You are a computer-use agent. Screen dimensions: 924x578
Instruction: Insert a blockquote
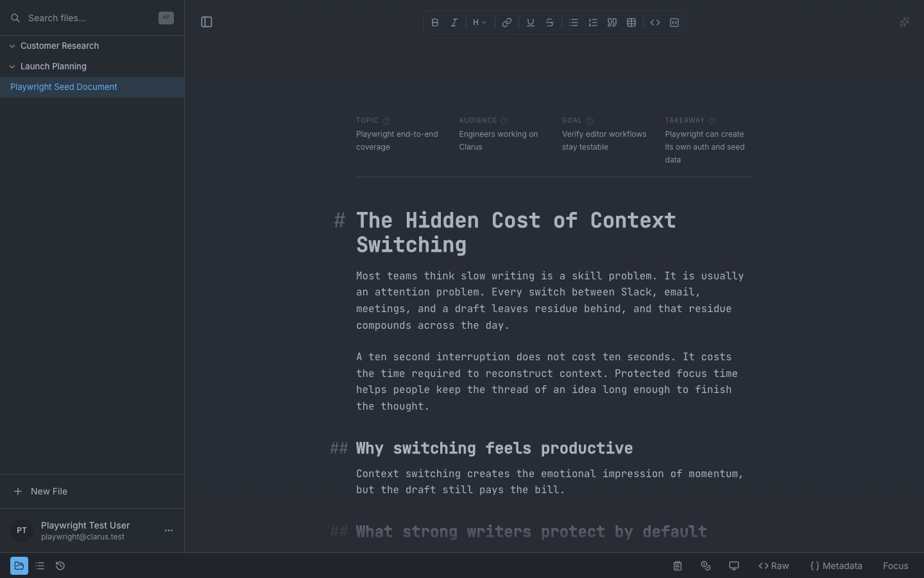[x=612, y=22]
